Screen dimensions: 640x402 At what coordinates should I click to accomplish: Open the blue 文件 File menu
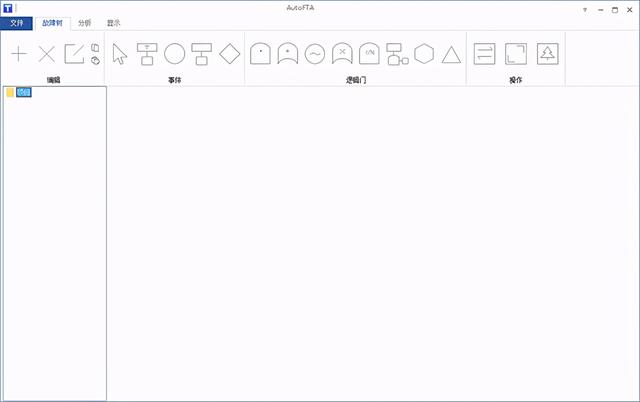click(16, 23)
